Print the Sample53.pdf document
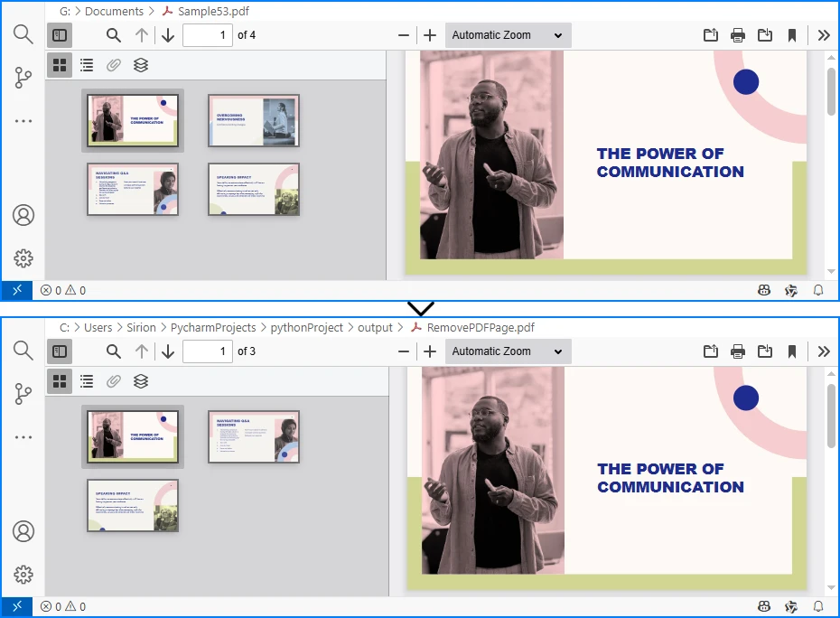The height and width of the screenshot is (618, 840). 738,34
